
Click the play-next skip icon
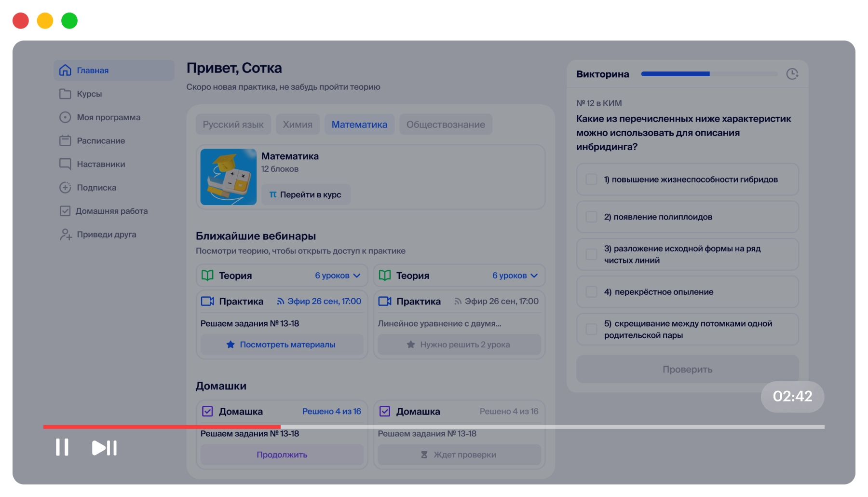104,448
